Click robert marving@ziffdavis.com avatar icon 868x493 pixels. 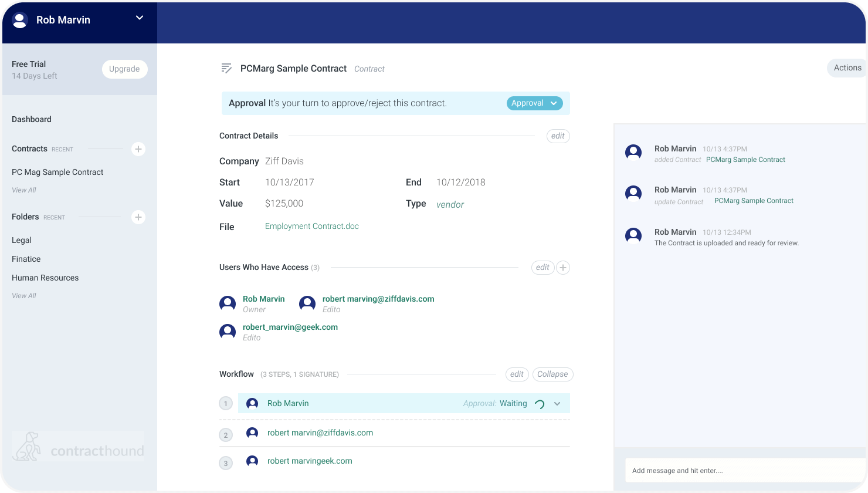click(307, 303)
